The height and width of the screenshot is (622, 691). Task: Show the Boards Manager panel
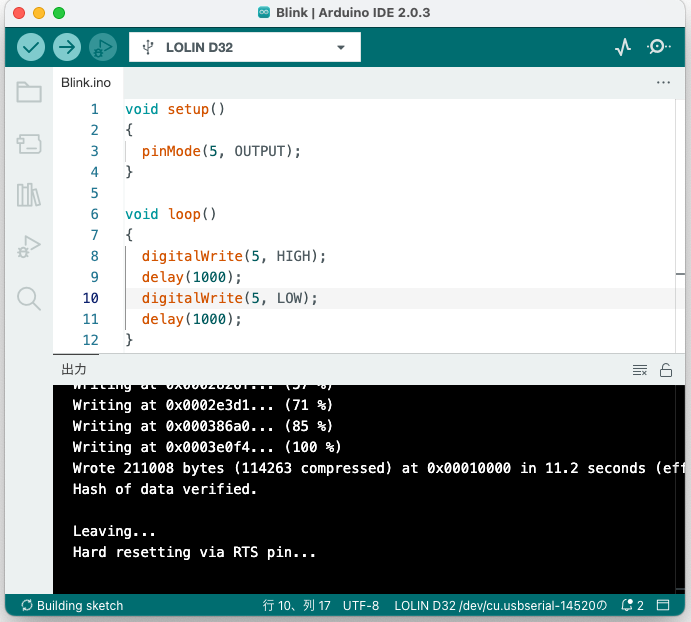tap(29, 144)
